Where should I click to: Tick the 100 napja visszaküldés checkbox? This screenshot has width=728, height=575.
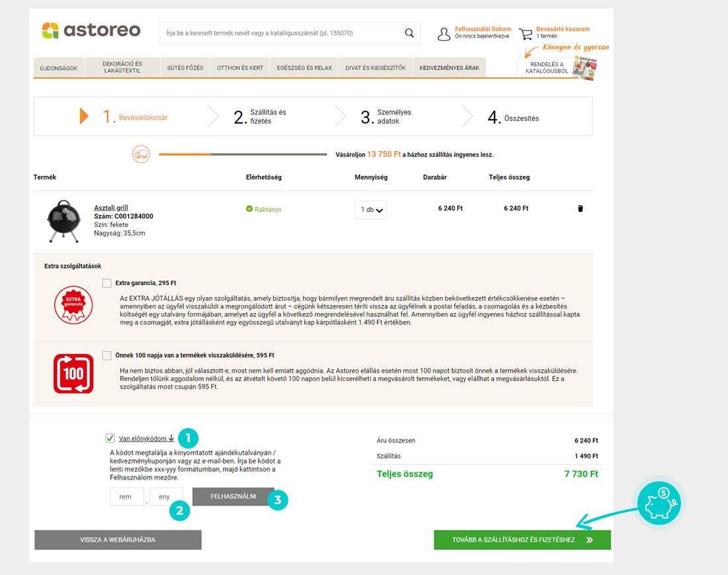click(107, 355)
